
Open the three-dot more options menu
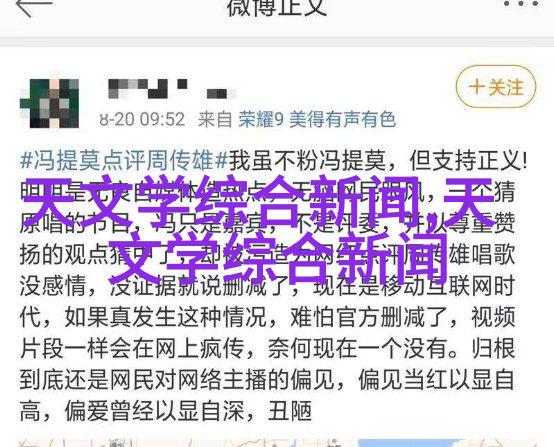point(521,4)
